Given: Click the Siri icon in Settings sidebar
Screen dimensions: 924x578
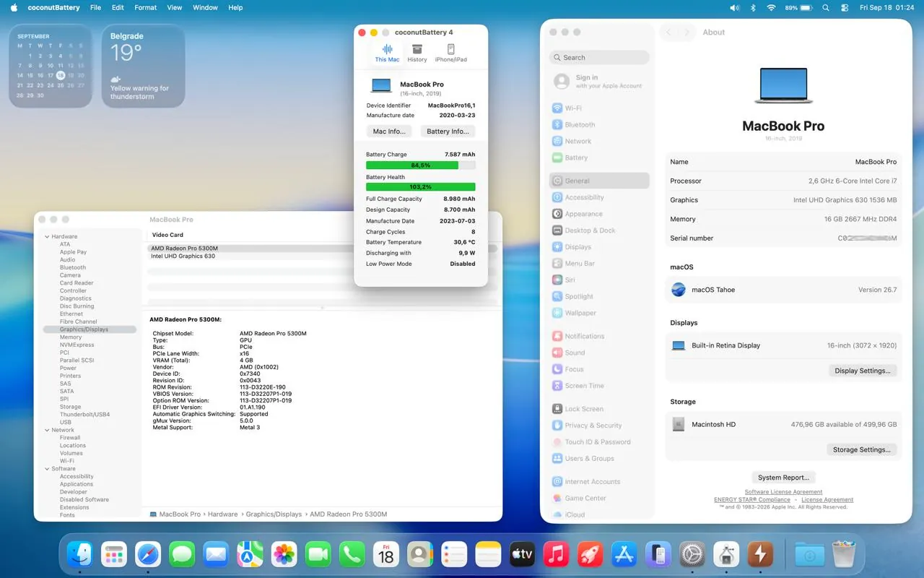Looking at the screenshot, I should (557, 280).
